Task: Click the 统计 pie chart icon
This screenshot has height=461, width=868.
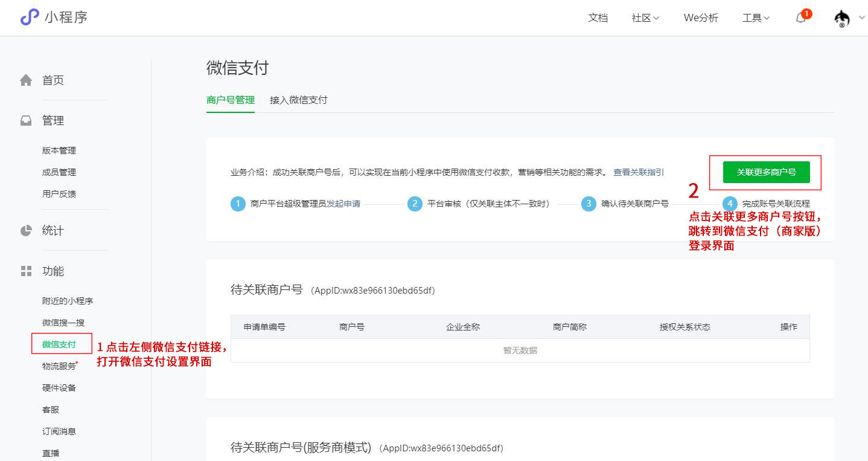Action: (x=26, y=231)
